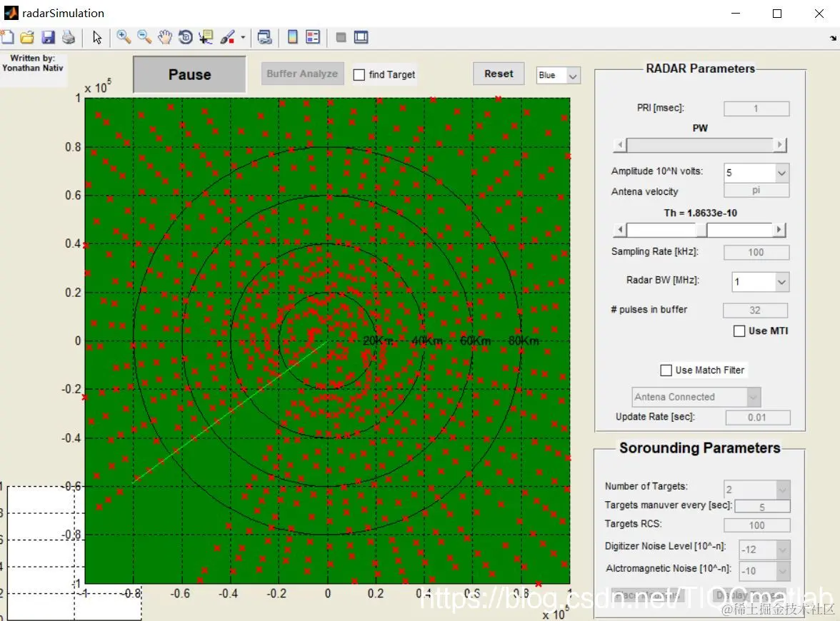Click the Insert Colorbar icon
The image size is (840, 621).
[x=293, y=37]
